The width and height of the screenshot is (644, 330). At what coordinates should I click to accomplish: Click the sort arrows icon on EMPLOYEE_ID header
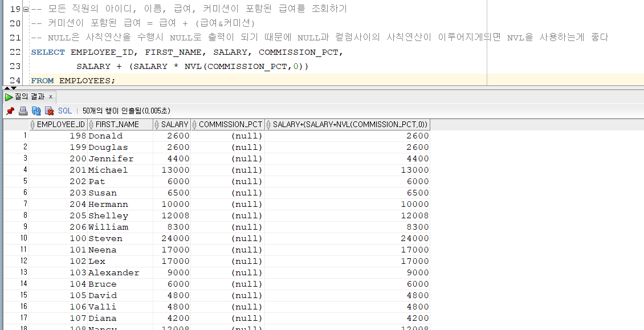coord(33,124)
